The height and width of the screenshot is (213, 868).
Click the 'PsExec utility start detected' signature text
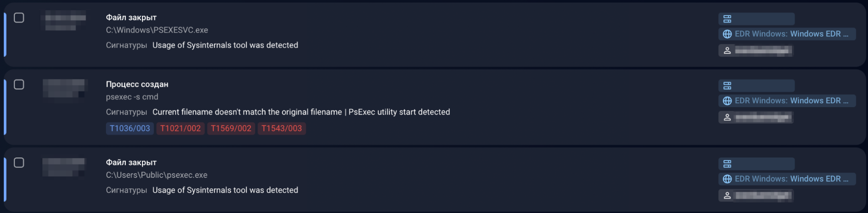[399, 112]
